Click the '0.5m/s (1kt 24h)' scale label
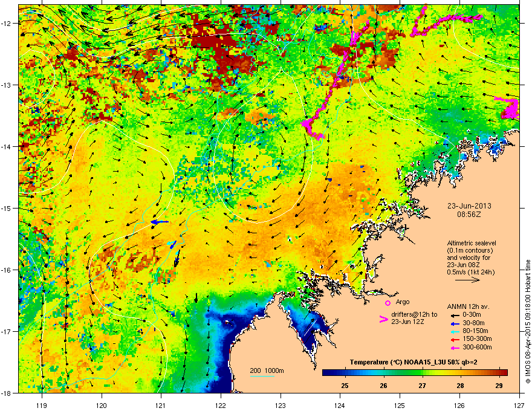This screenshot has width=532, height=411. (x=470, y=272)
